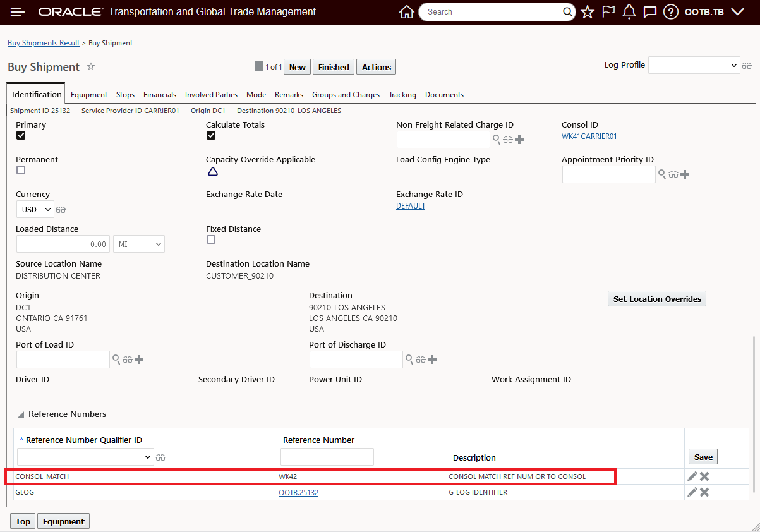This screenshot has height=532, width=760.
Task: Open the flag watchlist icon
Action: coord(608,12)
